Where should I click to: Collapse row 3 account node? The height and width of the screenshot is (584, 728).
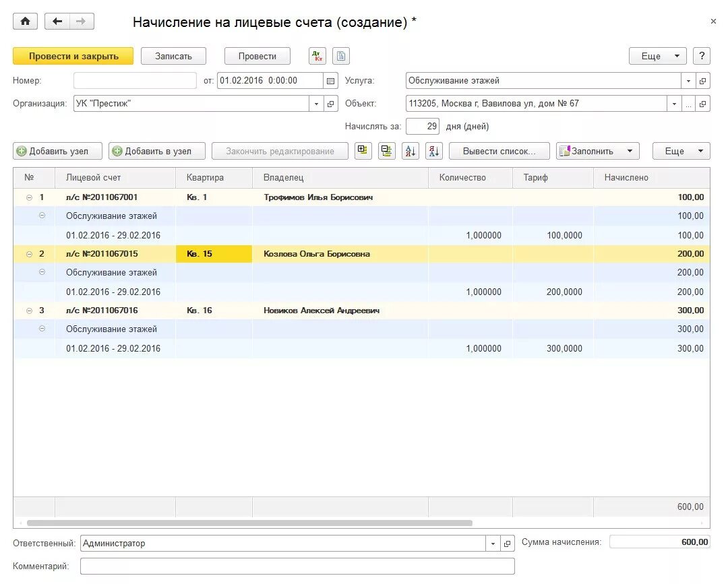(x=29, y=311)
